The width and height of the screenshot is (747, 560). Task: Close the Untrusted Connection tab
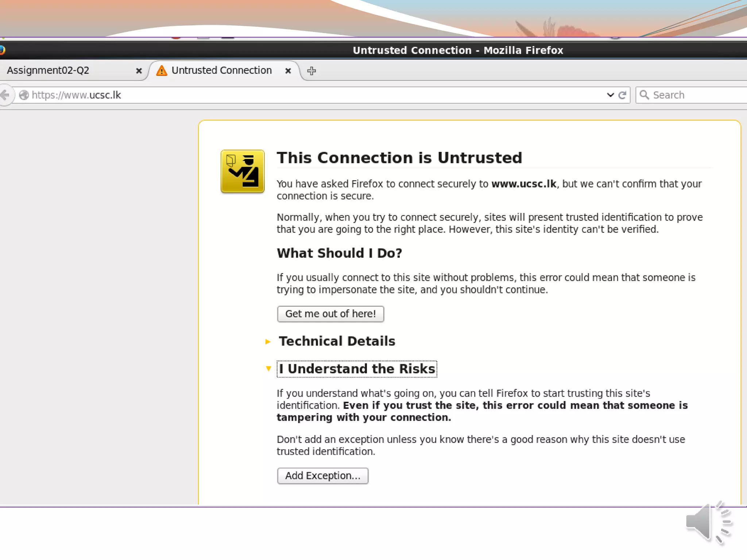click(x=288, y=71)
